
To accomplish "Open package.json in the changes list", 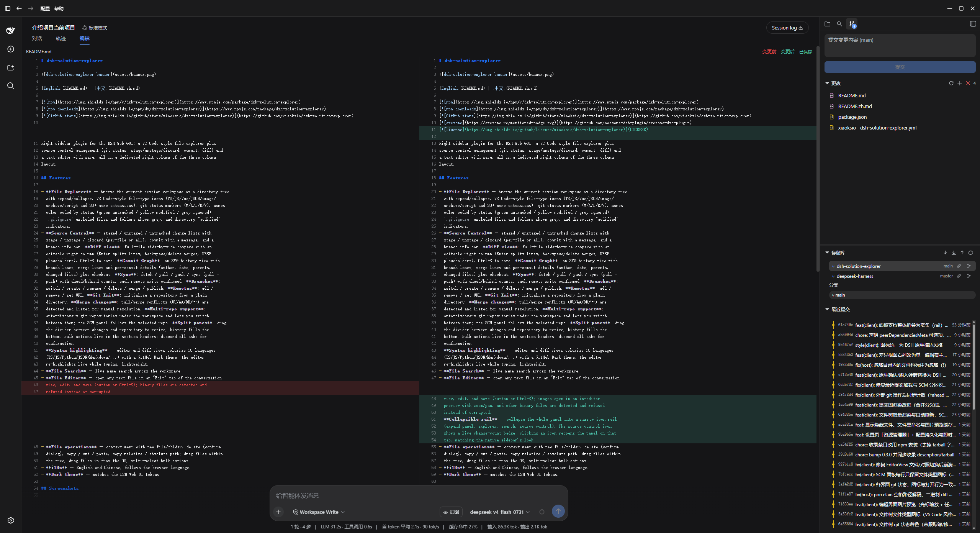I will [852, 117].
